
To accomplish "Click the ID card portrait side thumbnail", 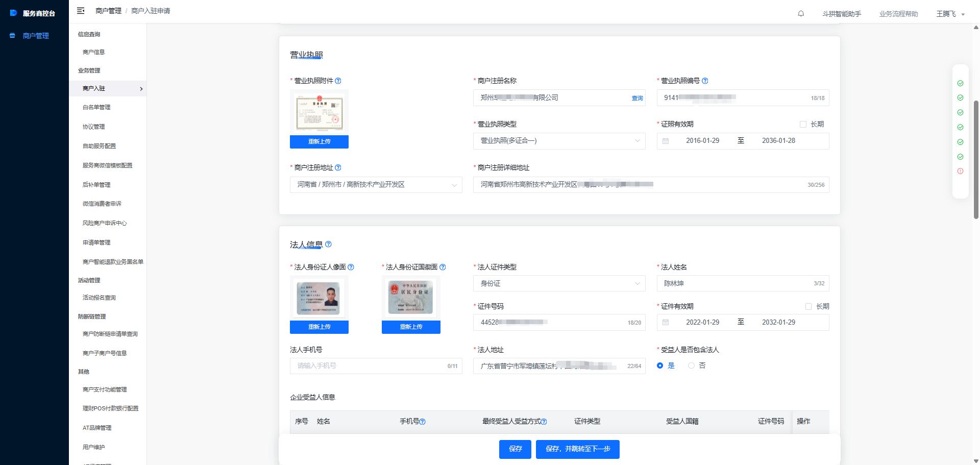I will [x=319, y=298].
